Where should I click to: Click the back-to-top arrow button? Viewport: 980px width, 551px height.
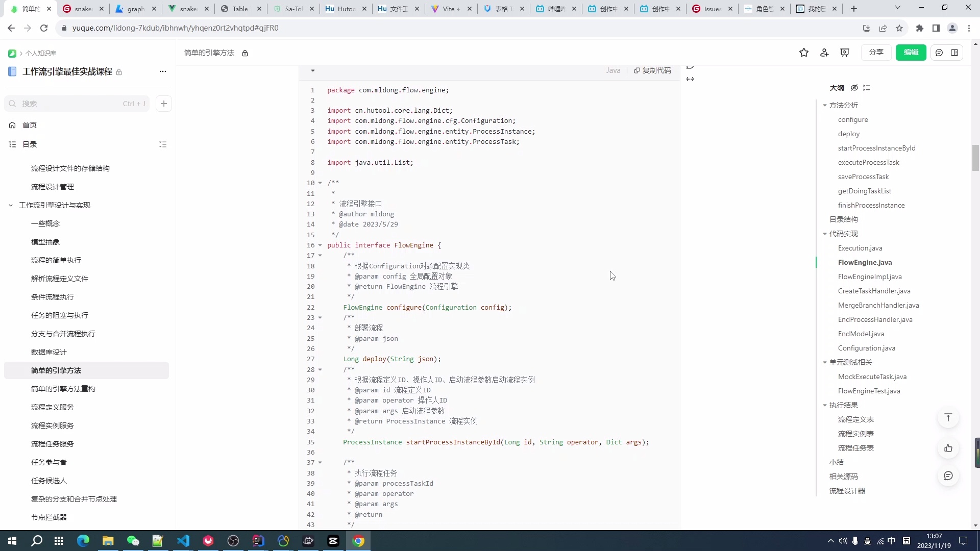948,418
